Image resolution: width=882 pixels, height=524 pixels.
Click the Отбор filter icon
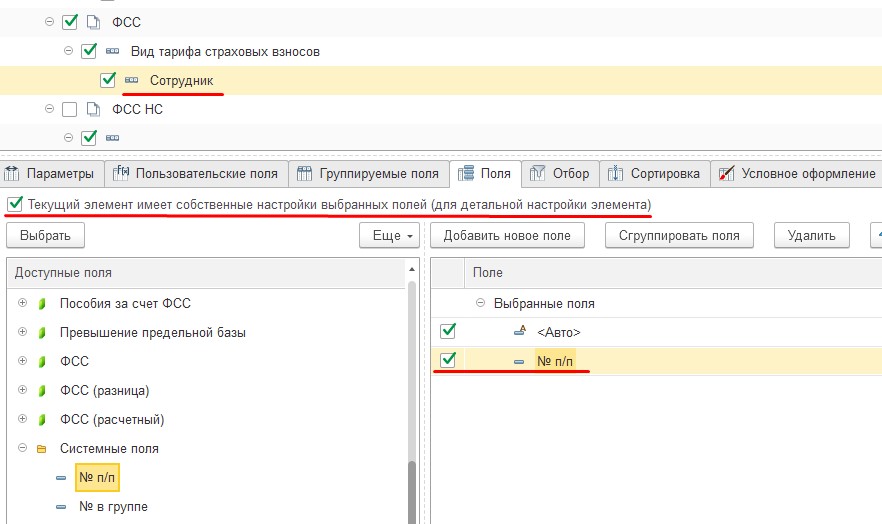(538, 173)
